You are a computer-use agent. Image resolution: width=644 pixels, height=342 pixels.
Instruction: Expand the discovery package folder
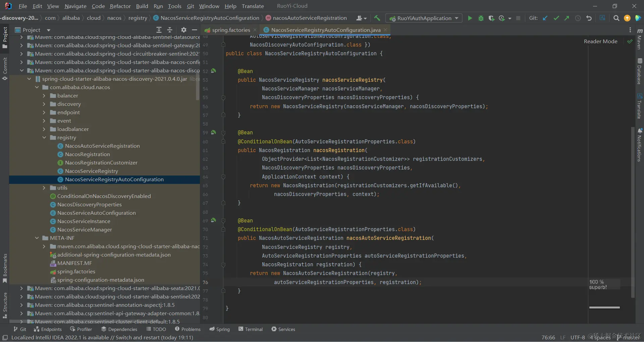(x=44, y=104)
